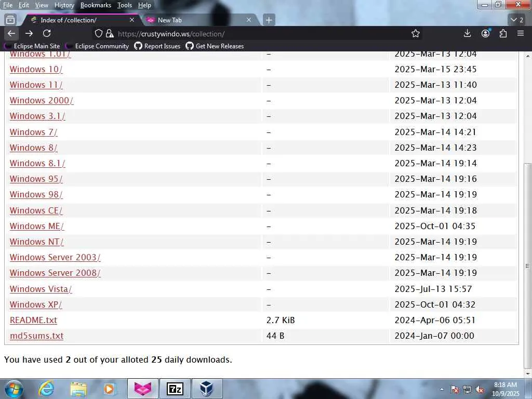Open the hamburger application menu
Screen dimensions: 532x399
pyautogui.click(x=521, y=33)
